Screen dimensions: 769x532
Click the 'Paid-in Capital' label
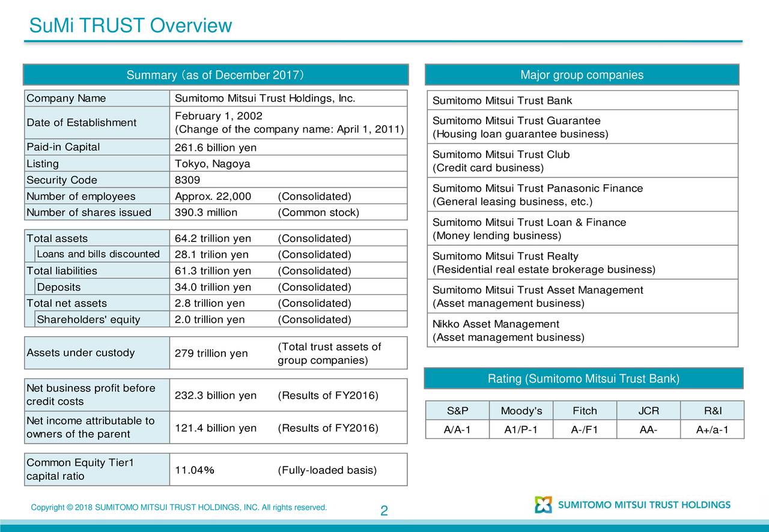coord(63,147)
